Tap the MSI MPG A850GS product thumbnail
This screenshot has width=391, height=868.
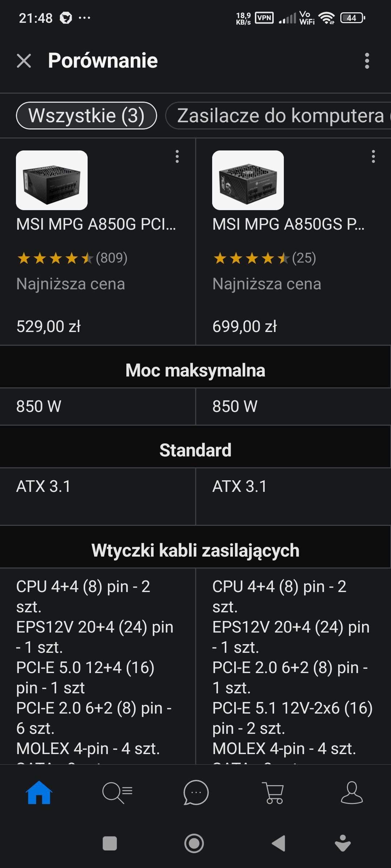pyautogui.click(x=248, y=180)
